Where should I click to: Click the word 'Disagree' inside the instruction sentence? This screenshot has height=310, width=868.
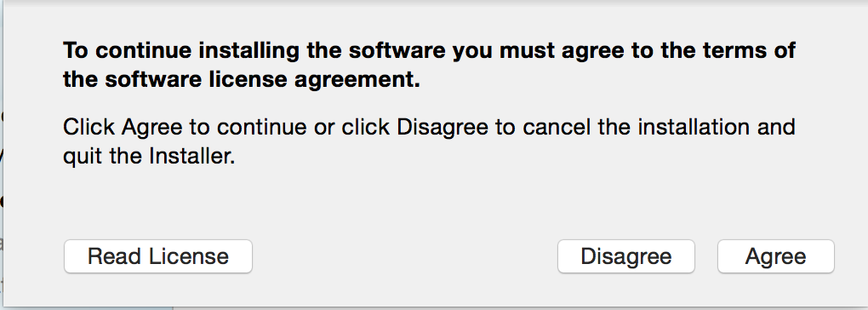pyautogui.click(x=443, y=127)
